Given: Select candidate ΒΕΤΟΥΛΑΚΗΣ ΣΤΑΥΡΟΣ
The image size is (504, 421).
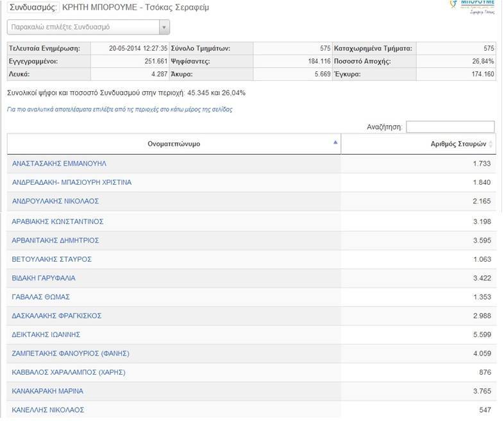Looking at the screenshot, I should point(52,259).
